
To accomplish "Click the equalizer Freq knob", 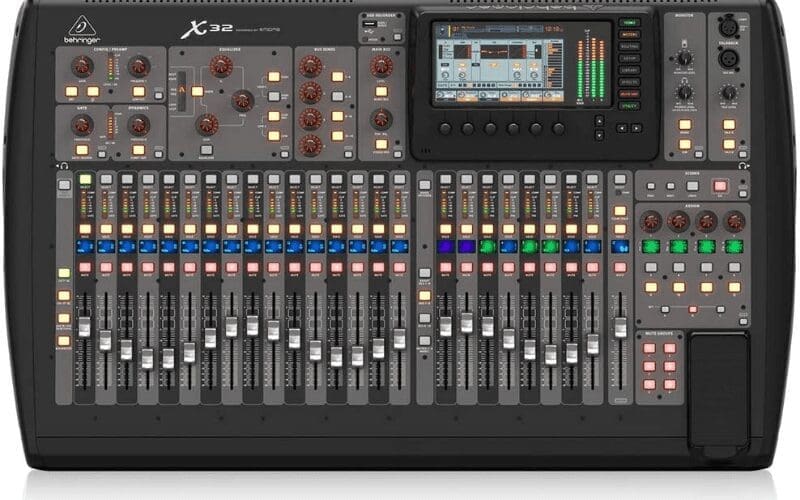I will tap(242, 101).
